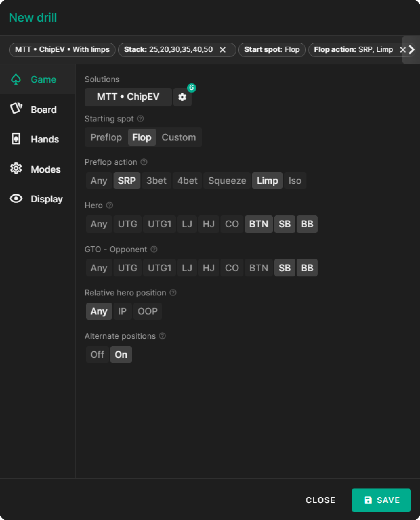Image resolution: width=420 pixels, height=520 pixels.
Task: Select Flop as starting spot
Action: 142,137
